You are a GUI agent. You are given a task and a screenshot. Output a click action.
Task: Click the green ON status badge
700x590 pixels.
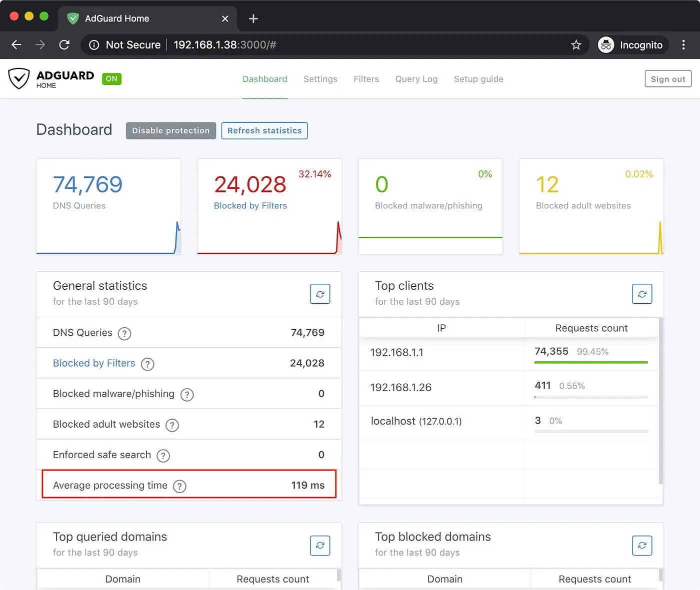point(111,78)
